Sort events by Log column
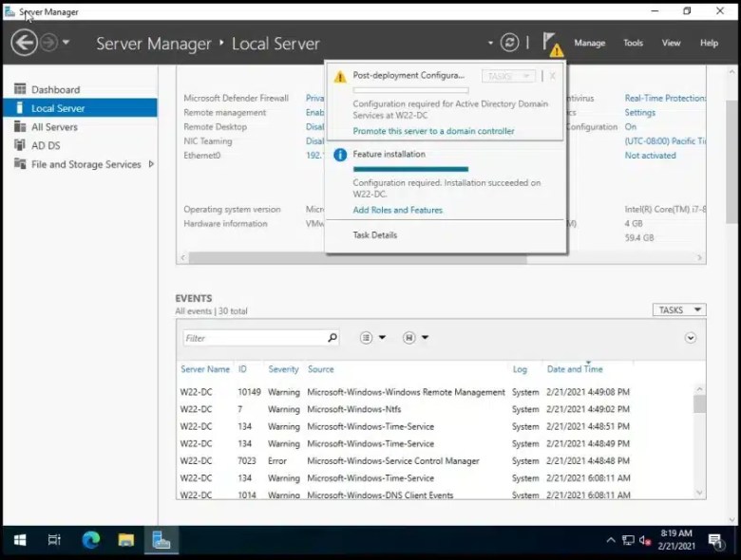This screenshot has height=560, width=741. (520, 369)
